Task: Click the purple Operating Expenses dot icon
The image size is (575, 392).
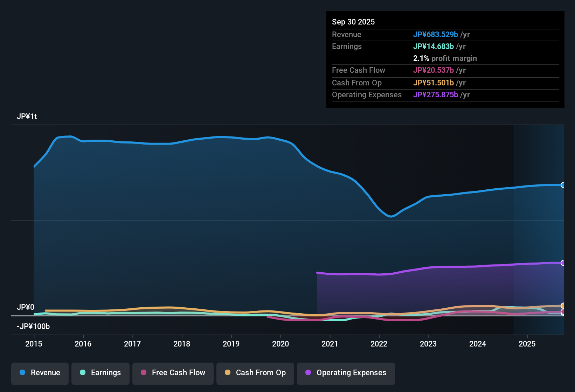Action: click(x=308, y=373)
